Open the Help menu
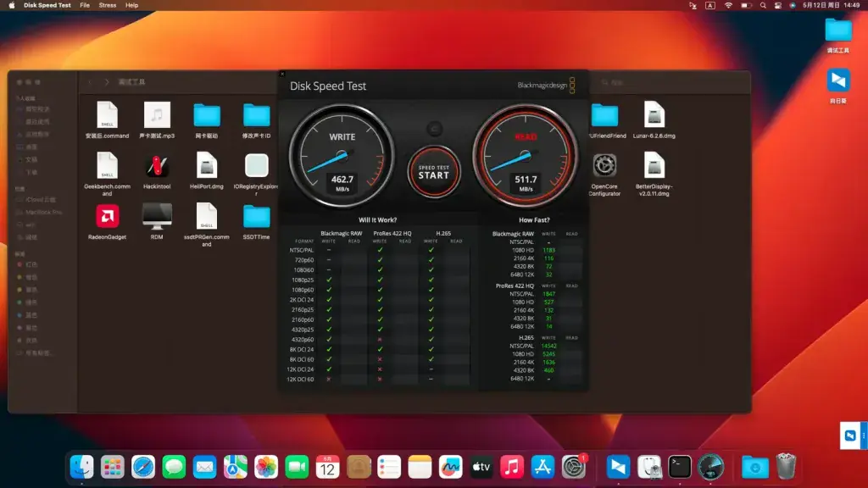 click(131, 5)
